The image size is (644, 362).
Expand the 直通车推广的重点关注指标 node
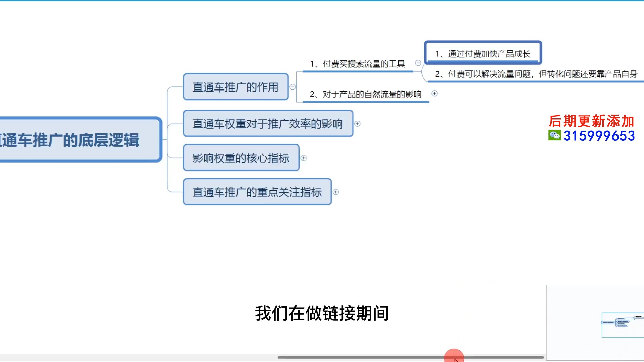[336, 192]
